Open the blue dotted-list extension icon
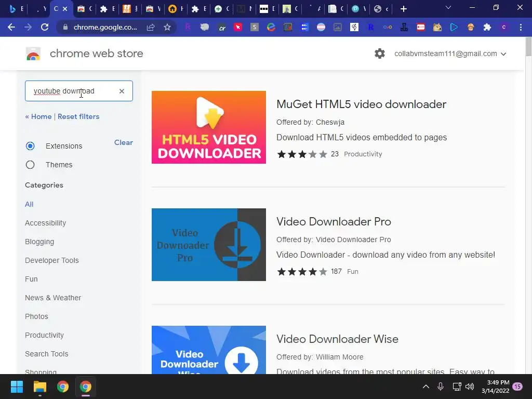 point(304,27)
